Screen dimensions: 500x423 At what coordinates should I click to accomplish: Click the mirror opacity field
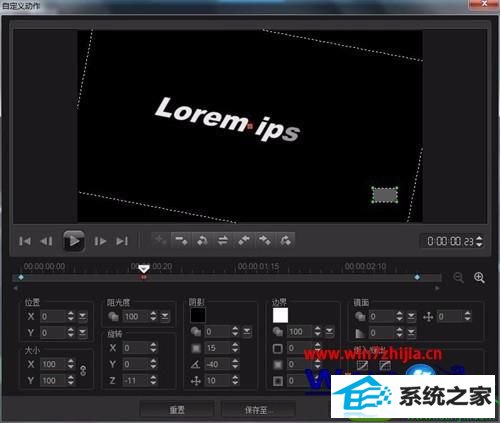[382, 316]
